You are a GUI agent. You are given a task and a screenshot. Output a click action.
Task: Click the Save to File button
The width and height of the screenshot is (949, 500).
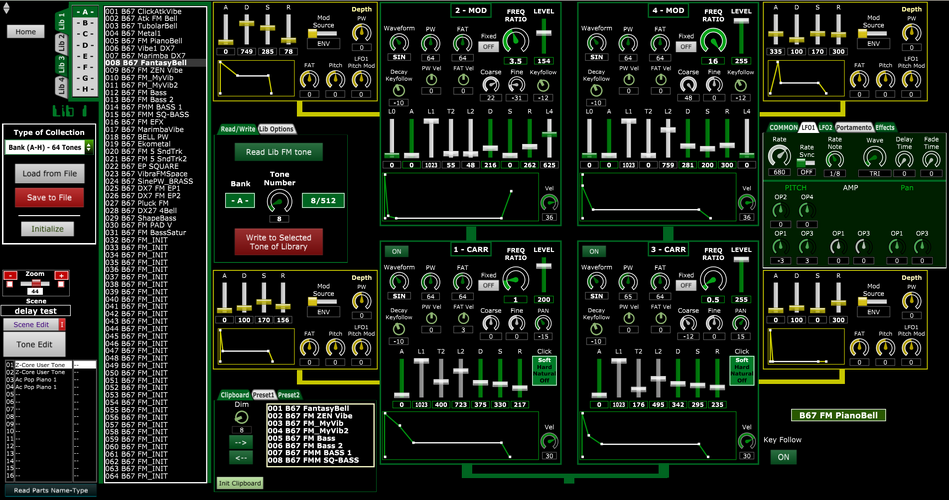click(50, 197)
